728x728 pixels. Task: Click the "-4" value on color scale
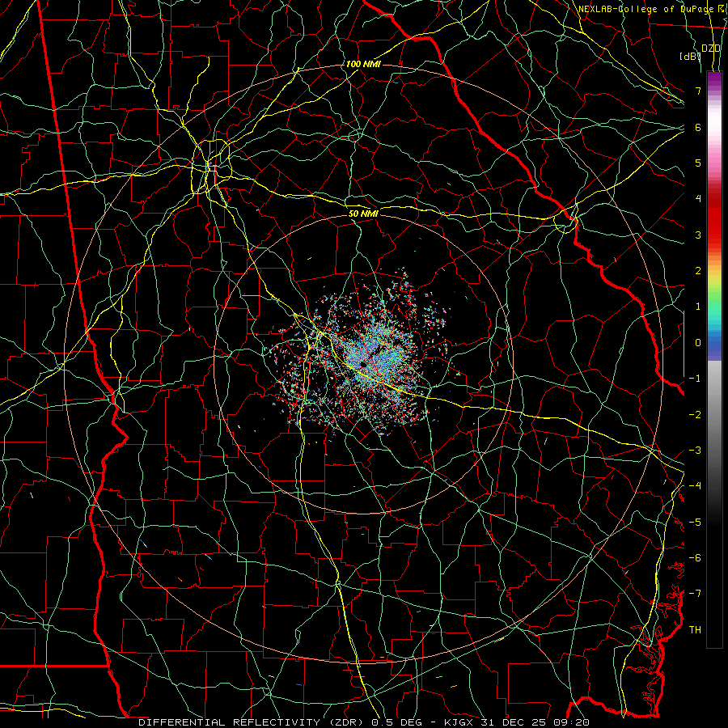click(695, 486)
